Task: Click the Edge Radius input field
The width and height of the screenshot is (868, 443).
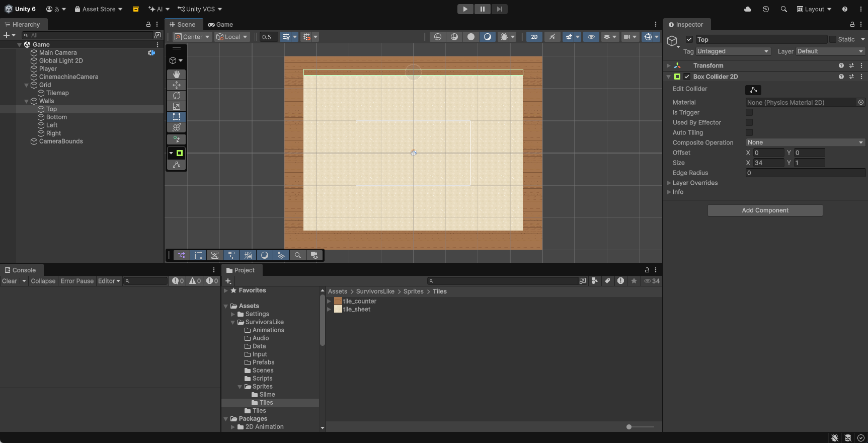Action: click(805, 173)
